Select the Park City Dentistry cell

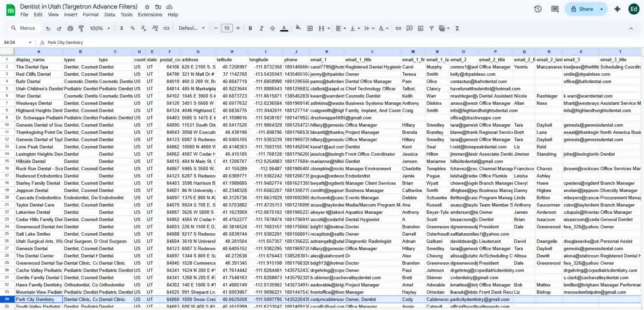38,299
